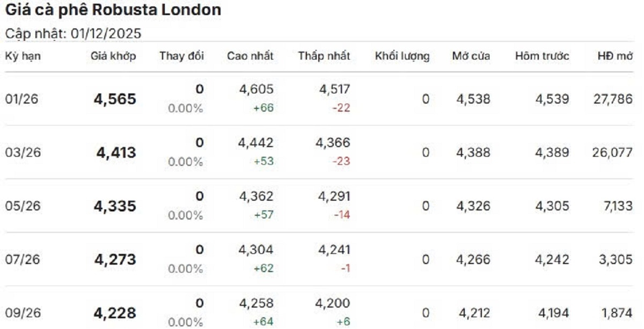Screen dimensions: 644x329
Task: Click the 'Cao nhất' column header
Action: pyautogui.click(x=250, y=56)
